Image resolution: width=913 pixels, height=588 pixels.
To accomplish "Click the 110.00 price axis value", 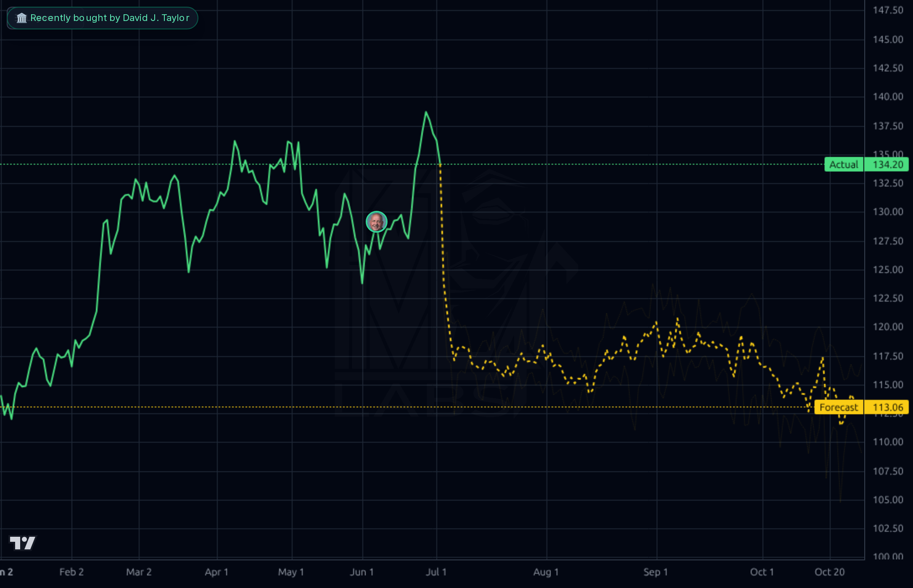I will coord(888,442).
